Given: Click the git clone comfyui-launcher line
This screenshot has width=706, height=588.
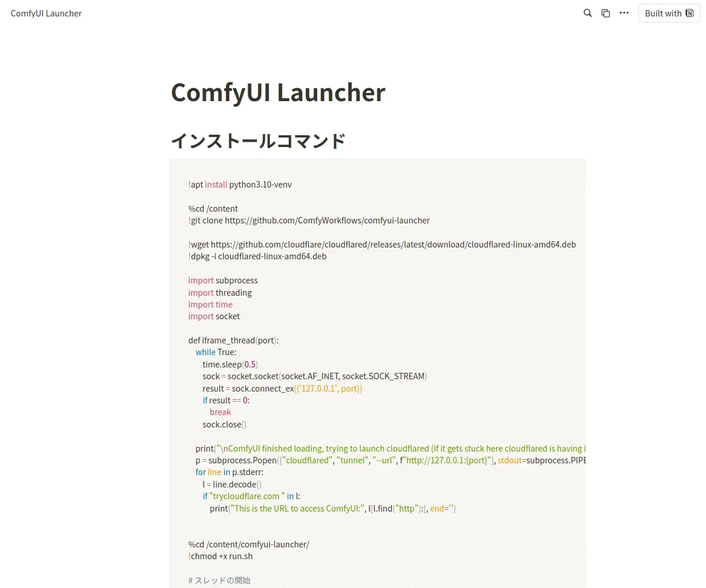Looking at the screenshot, I should pos(309,220).
